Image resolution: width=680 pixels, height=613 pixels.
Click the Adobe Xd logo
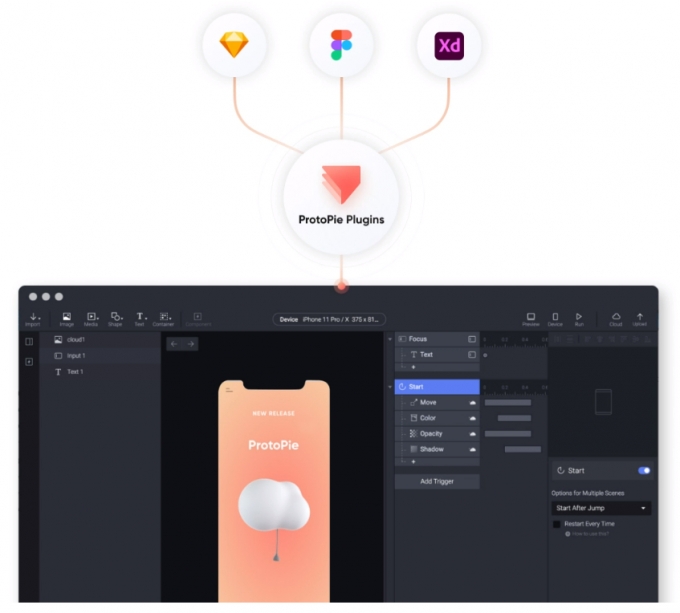coord(449,46)
